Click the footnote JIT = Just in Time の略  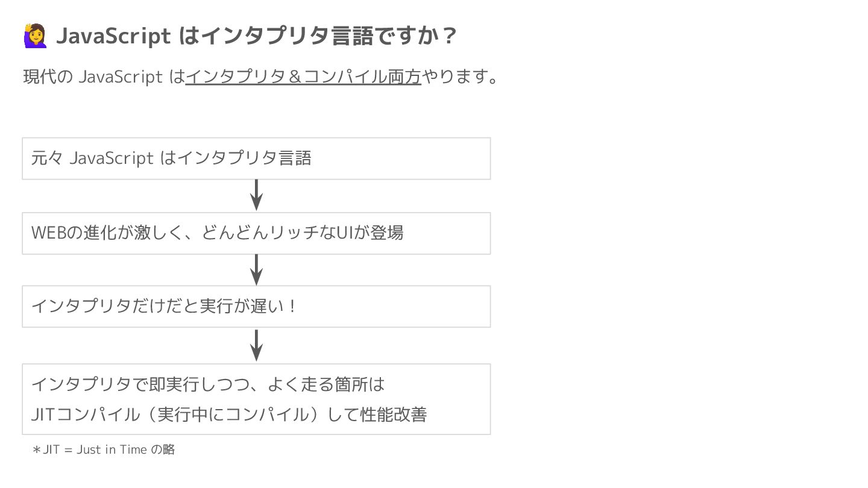click(108, 449)
